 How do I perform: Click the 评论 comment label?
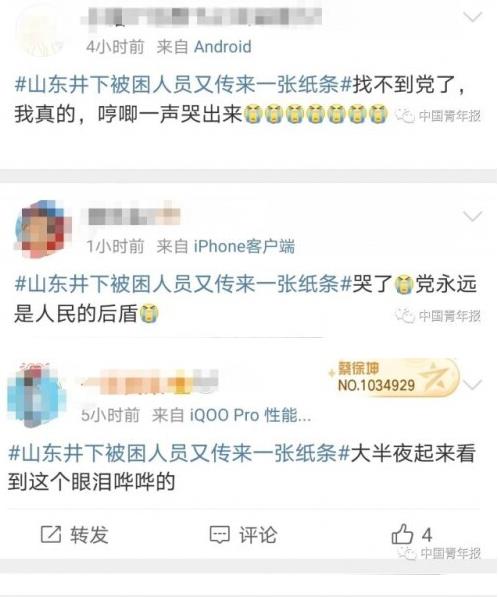[x=258, y=535]
